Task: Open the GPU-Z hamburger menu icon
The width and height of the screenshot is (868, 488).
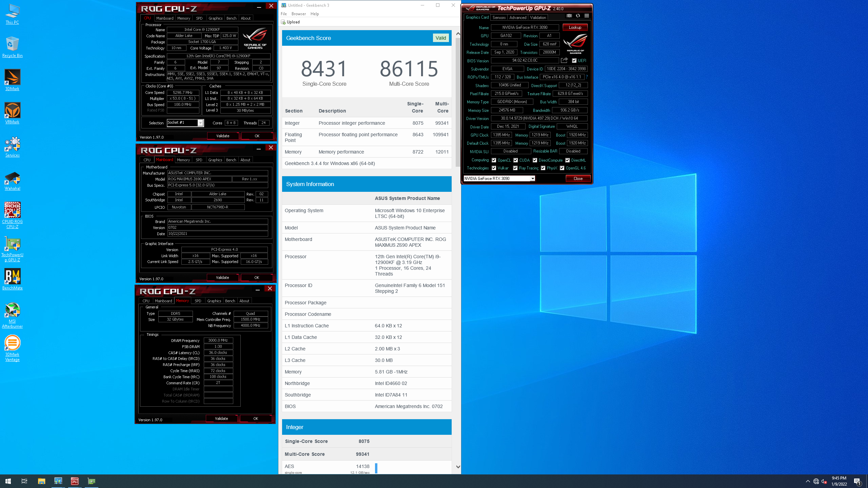Action: (x=587, y=16)
